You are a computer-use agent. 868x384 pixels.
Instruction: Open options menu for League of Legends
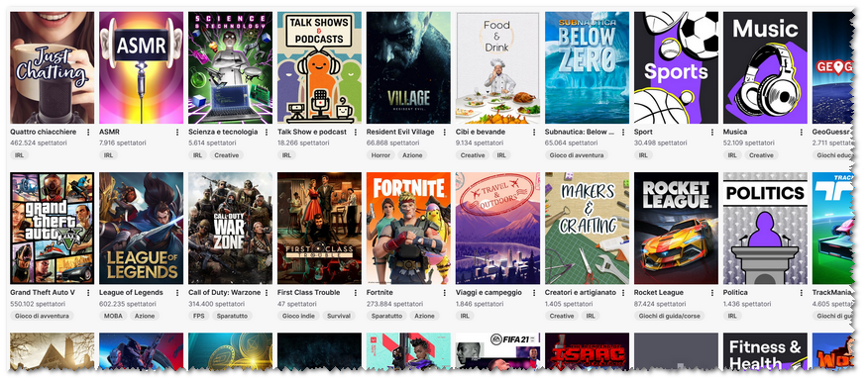point(177,293)
